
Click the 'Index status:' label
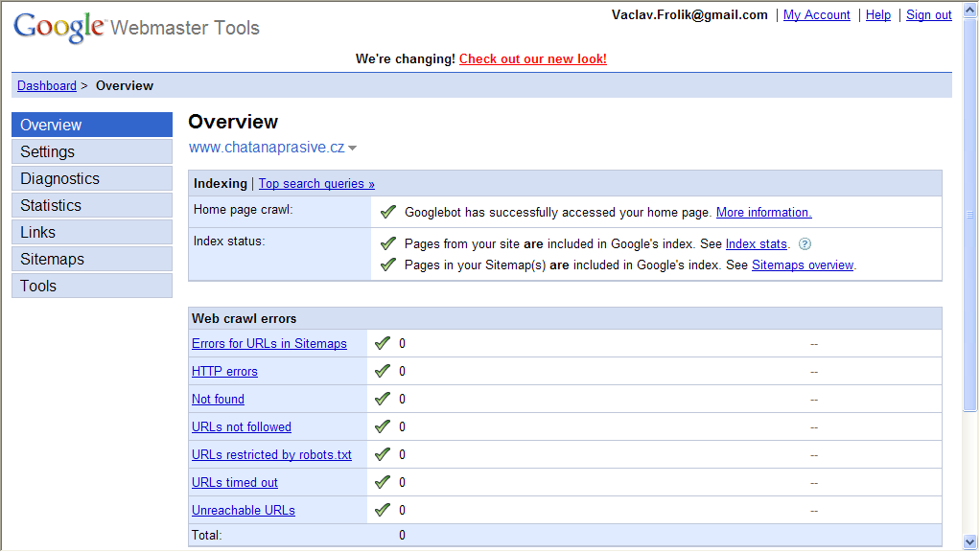[x=229, y=241]
